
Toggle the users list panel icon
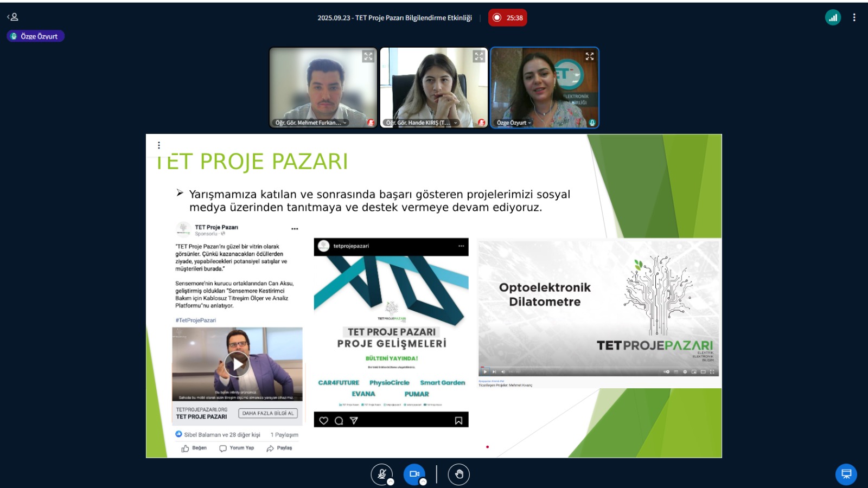tap(12, 17)
